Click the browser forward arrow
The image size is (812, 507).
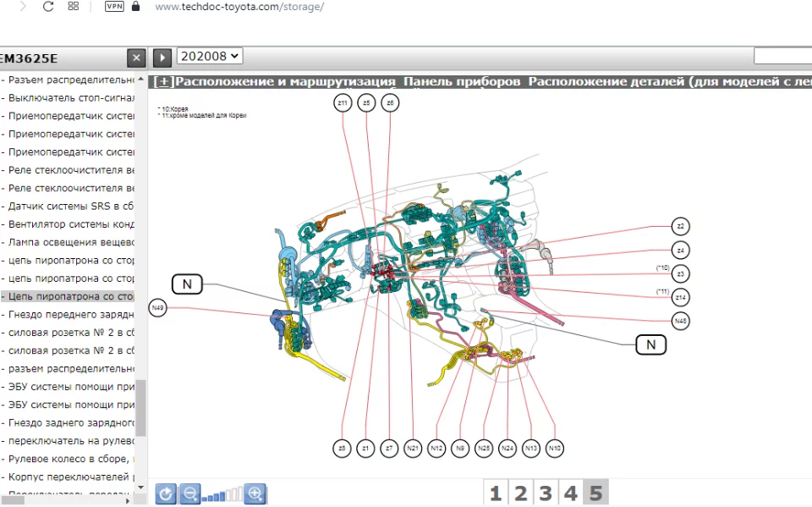pyautogui.click(x=23, y=7)
